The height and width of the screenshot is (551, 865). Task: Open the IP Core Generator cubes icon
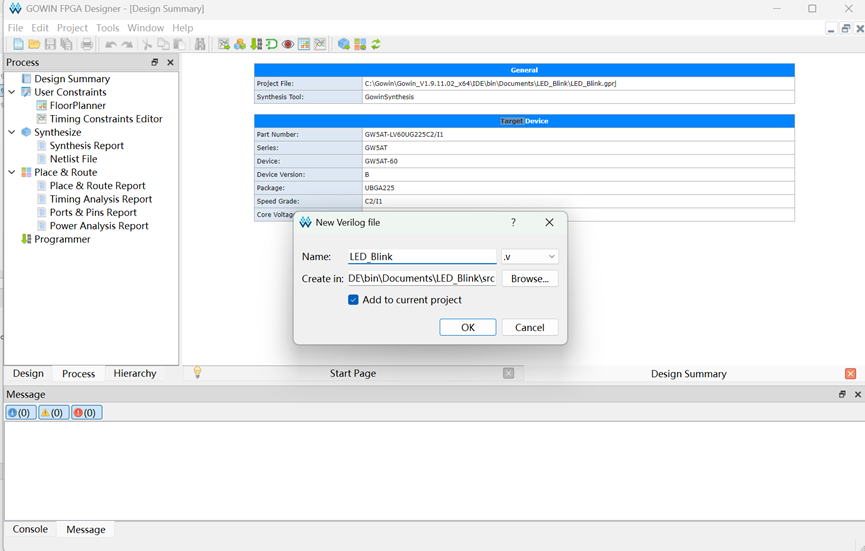[x=240, y=44]
